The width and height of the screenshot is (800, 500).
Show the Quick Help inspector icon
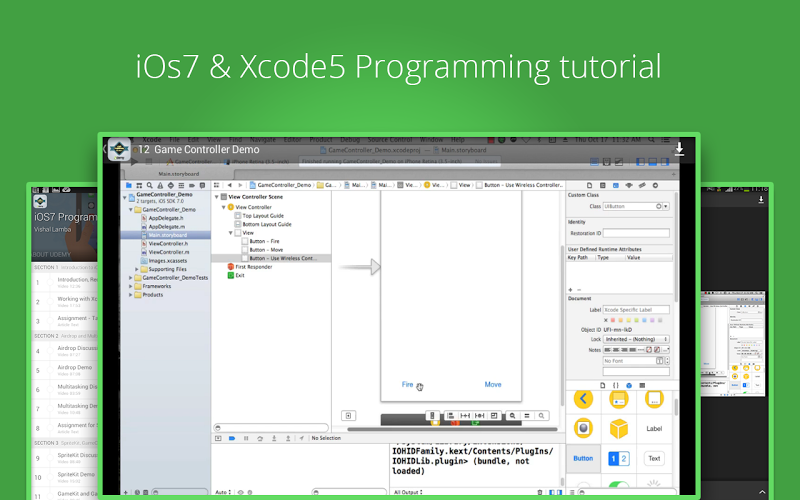[603, 185]
